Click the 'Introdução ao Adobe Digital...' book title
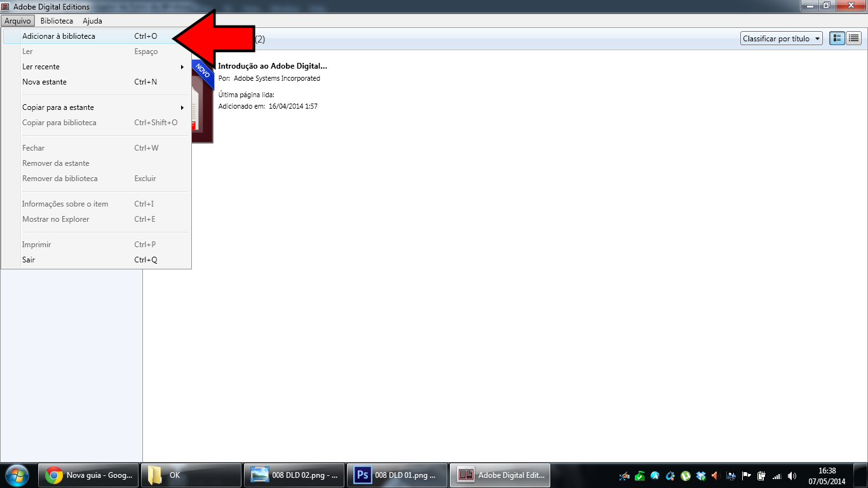This screenshot has height=488, width=868. pyautogui.click(x=272, y=66)
